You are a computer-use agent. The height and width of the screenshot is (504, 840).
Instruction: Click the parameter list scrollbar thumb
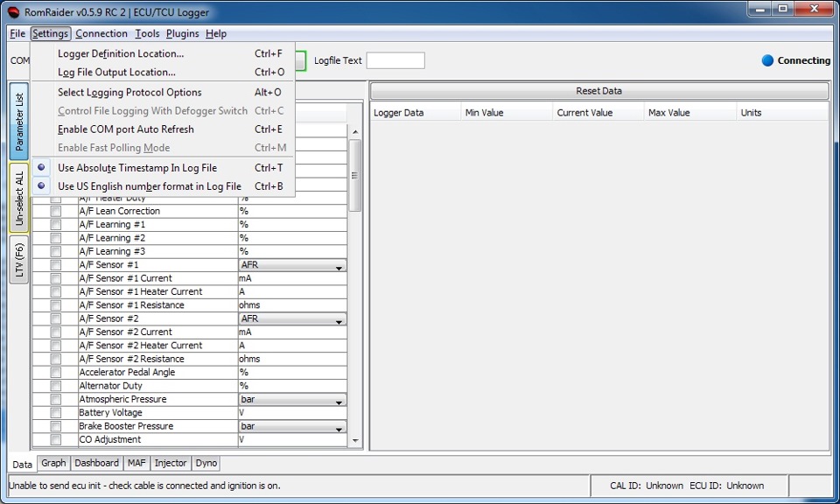[355, 176]
